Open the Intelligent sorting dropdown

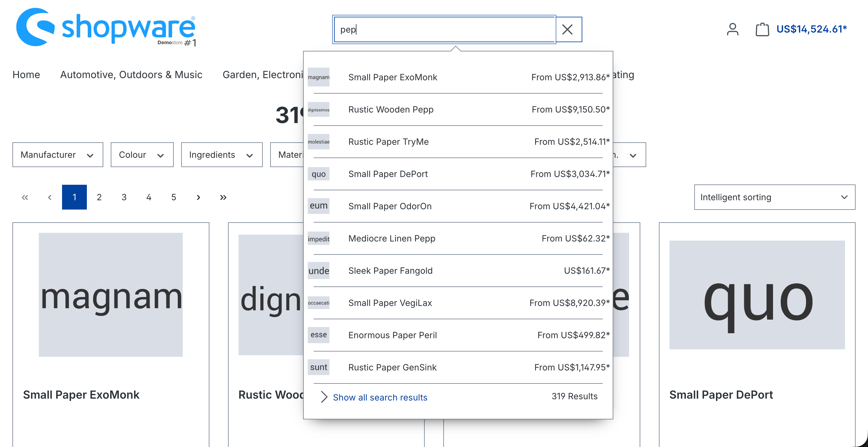774,197
